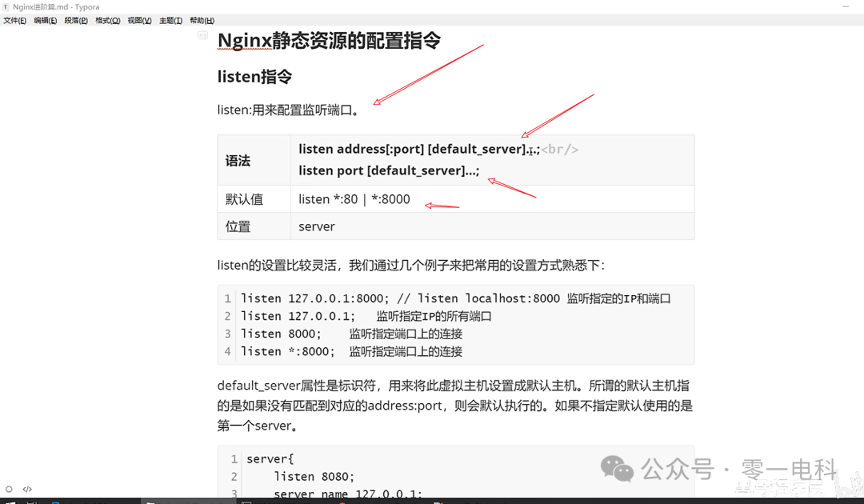Minimize the Typora window
The height and width of the screenshot is (504, 864).
coord(846,6)
